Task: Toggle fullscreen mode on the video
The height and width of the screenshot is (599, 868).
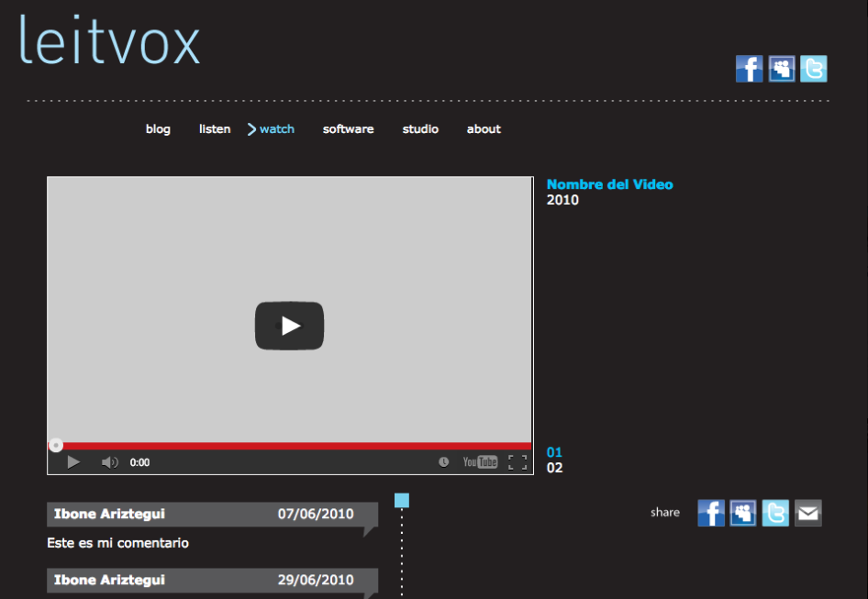Action: click(x=517, y=462)
